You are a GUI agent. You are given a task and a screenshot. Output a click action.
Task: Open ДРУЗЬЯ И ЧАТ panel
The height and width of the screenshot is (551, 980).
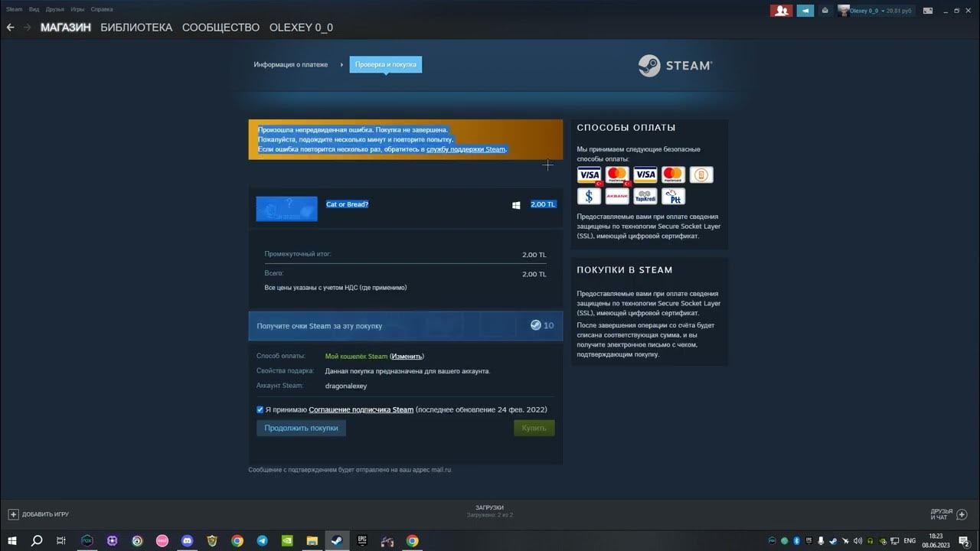coord(949,514)
